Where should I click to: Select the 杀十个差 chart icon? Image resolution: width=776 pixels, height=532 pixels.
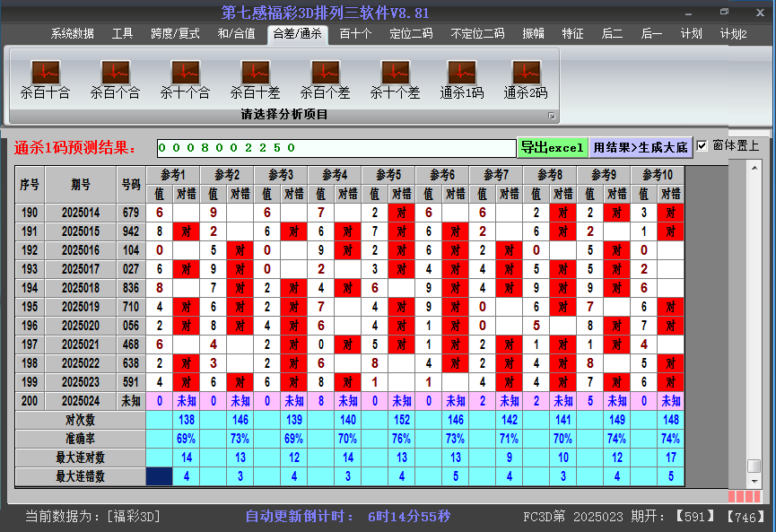395,72
